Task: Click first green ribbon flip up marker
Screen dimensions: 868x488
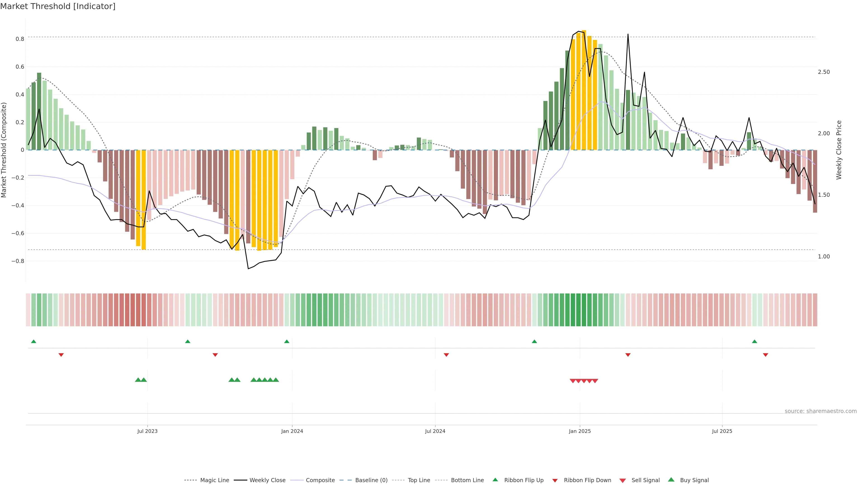Action: coord(33,342)
